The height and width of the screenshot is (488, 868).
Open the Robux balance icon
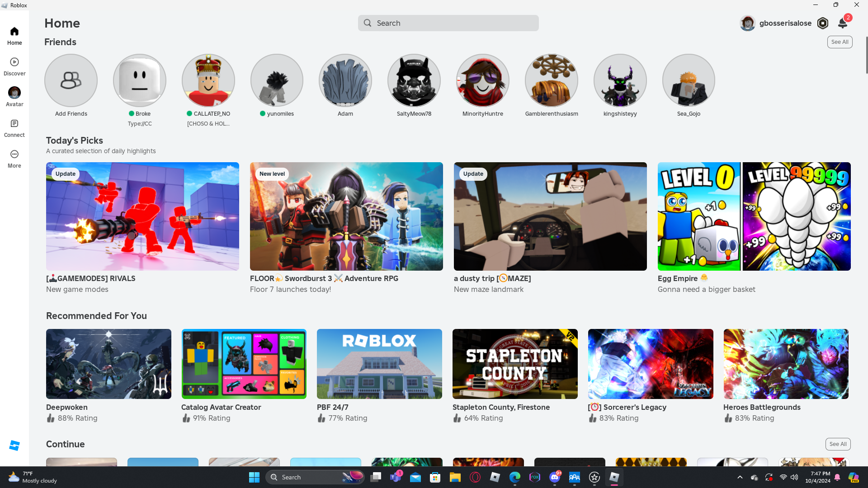[x=823, y=23]
